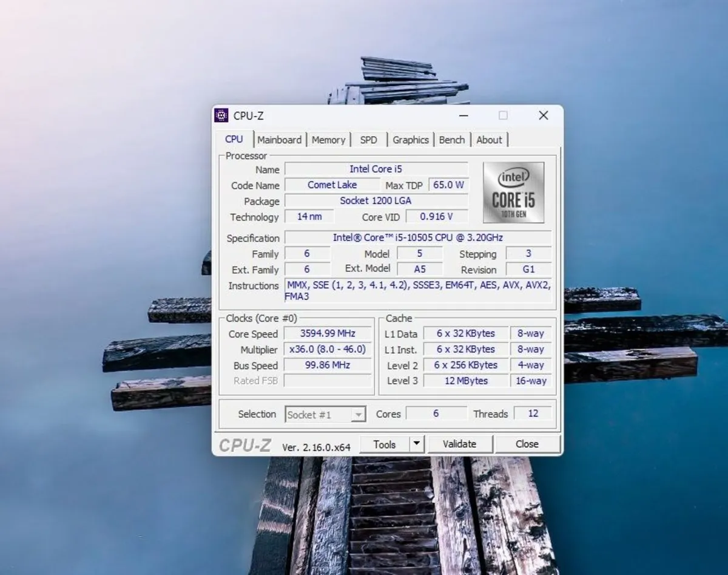728x575 pixels.
Task: Click the Revision value 'G1'
Action: pos(528,270)
